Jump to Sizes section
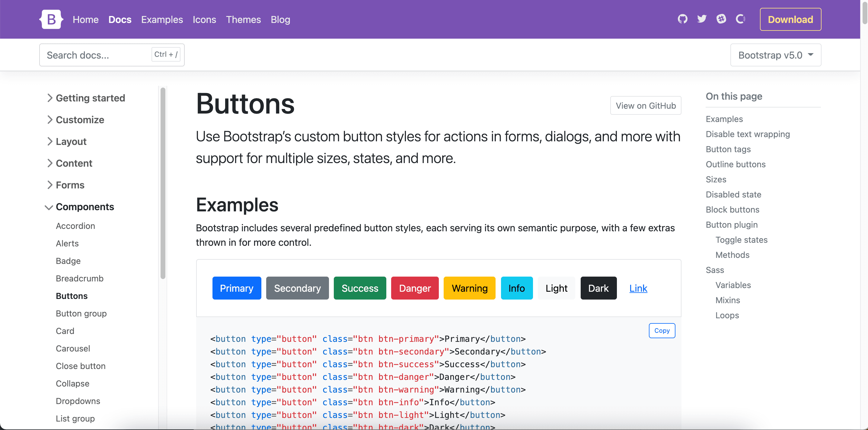Viewport: 868px width, 430px height. pos(716,179)
